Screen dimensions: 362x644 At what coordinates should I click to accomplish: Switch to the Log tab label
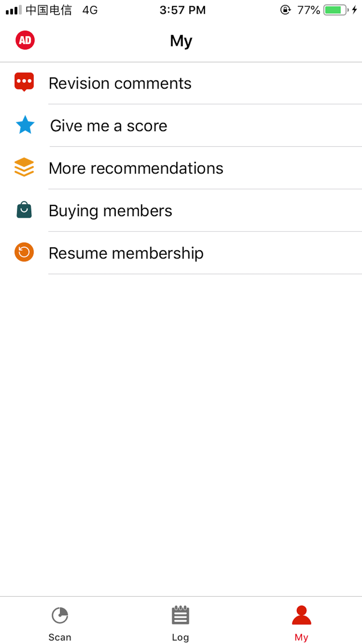180,637
